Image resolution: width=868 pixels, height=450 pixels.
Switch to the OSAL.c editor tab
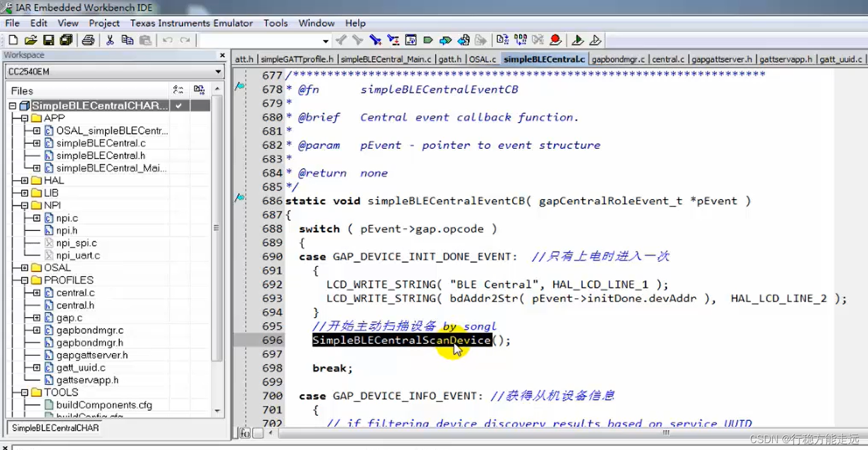[x=482, y=59]
